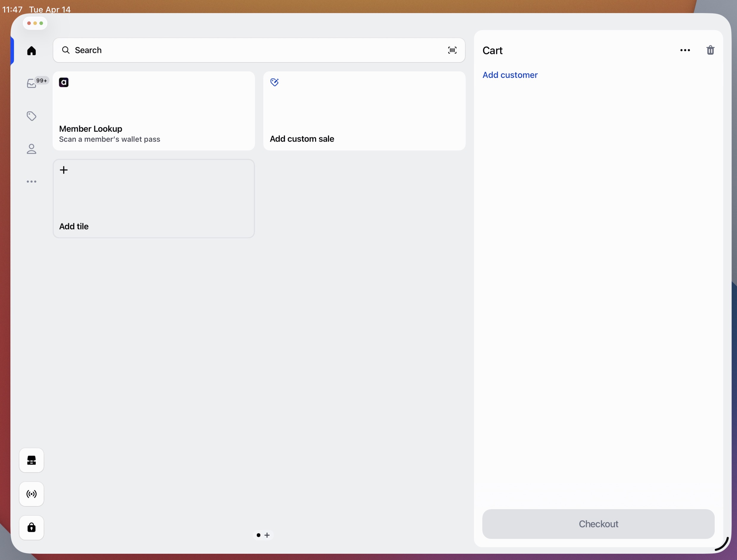Activate the barcode scanner in the search bar

coord(452,50)
